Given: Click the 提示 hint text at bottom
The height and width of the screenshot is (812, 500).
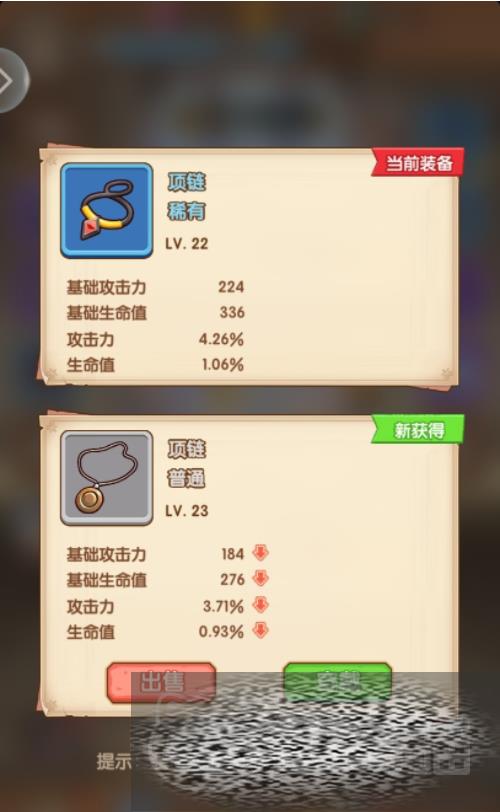Looking at the screenshot, I should (114, 761).
